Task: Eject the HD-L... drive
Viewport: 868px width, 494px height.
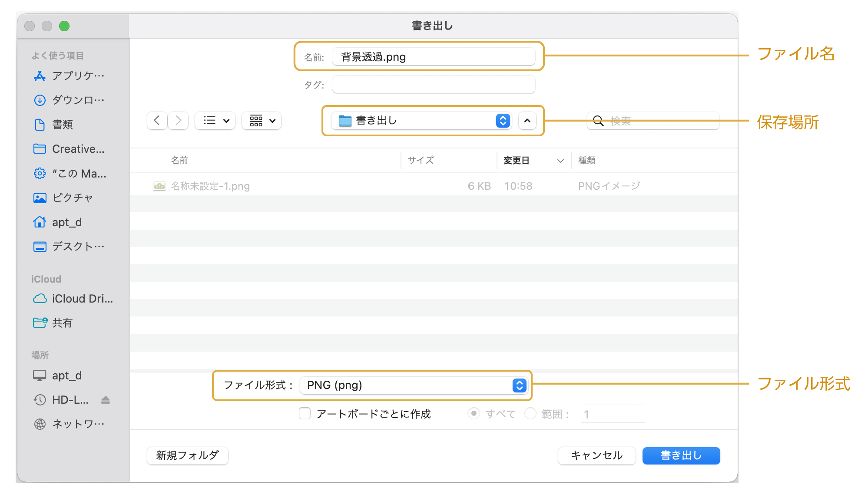Action: (x=106, y=400)
